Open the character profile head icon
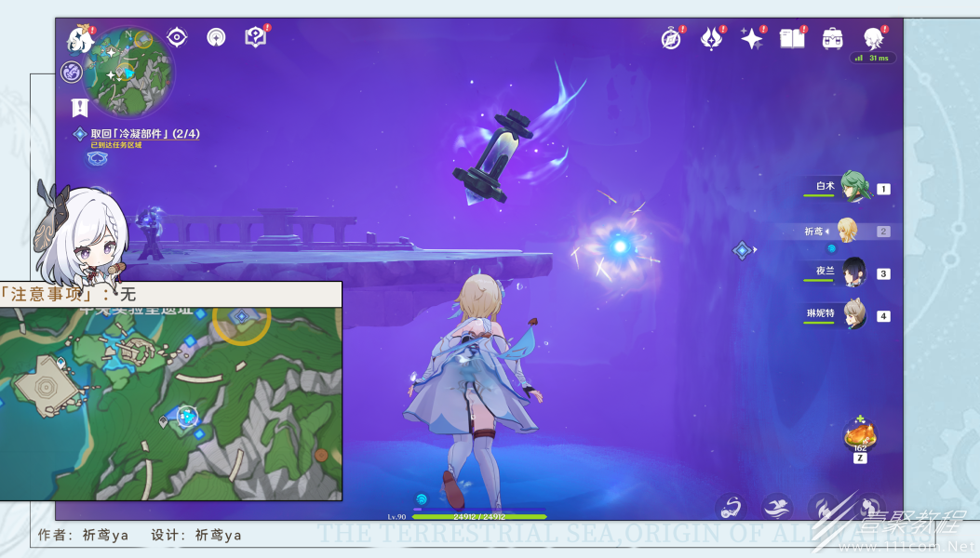The width and height of the screenshot is (980, 558). (x=873, y=38)
